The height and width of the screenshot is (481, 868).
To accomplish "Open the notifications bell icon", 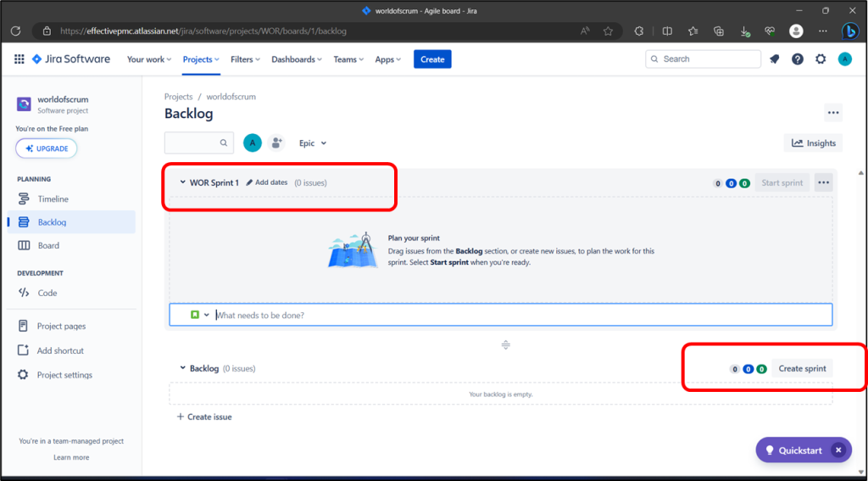I will click(x=775, y=59).
